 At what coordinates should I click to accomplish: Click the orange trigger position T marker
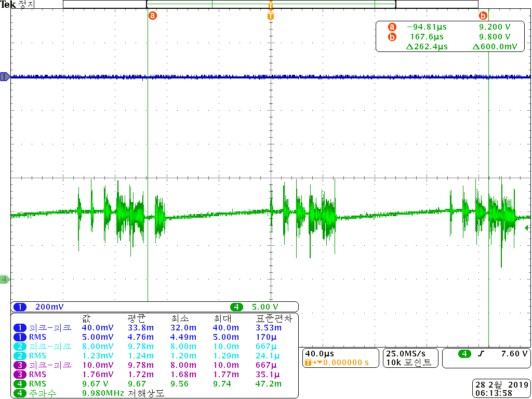(270, 16)
